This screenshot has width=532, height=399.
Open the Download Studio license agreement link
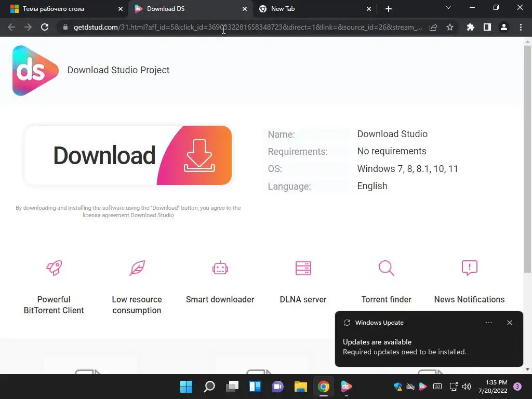click(152, 215)
